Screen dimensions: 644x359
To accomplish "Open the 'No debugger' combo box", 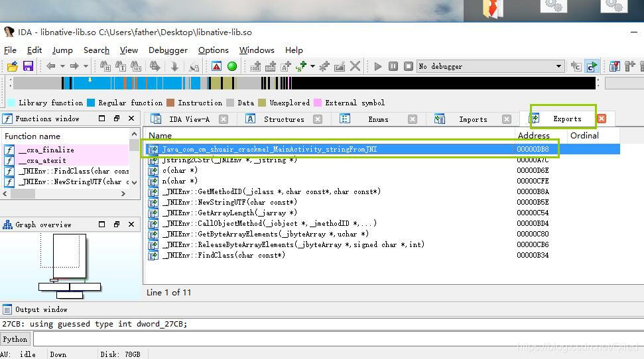I will 490,66.
